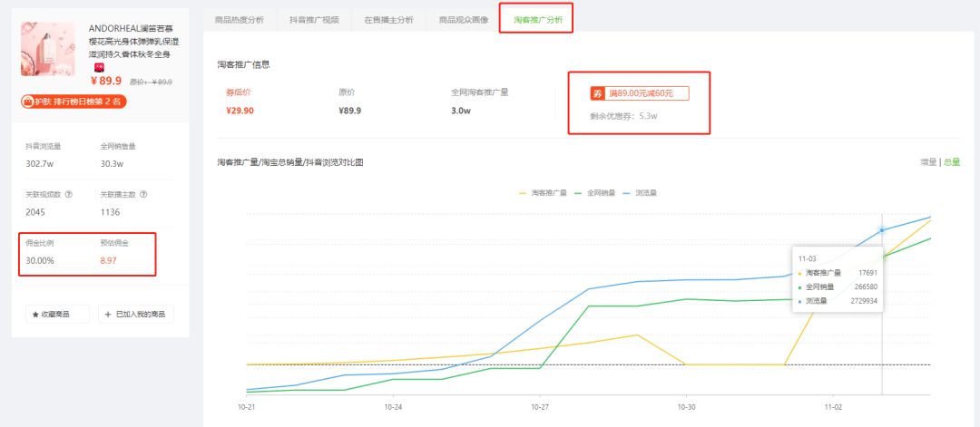Screen dimensions: 980x427
Task: Toggle the 淘客推广量 legend series
Action: 544,193
